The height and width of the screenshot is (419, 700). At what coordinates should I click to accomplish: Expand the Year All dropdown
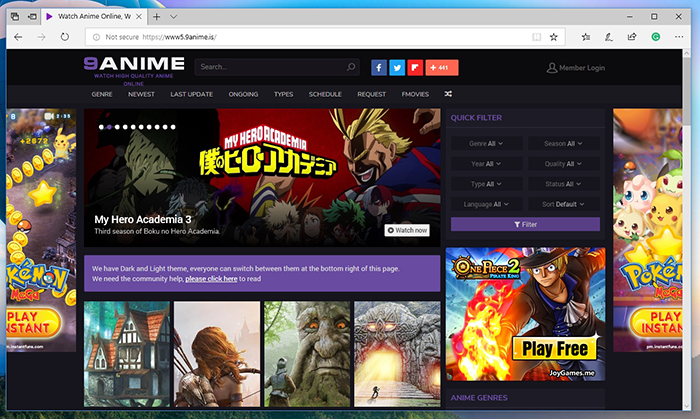(x=486, y=164)
